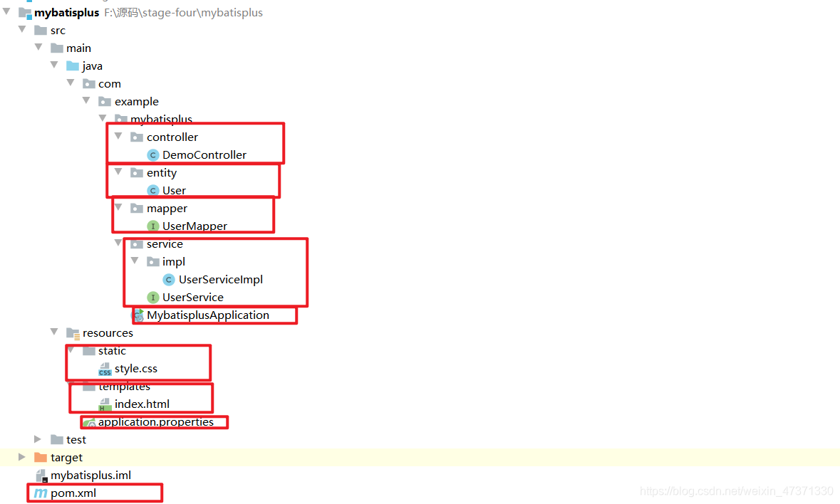Select the User class name
Screen dimensions: 840x504
(x=174, y=191)
